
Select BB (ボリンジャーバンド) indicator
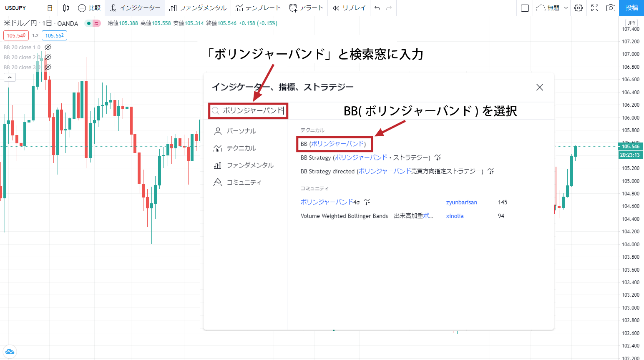click(333, 144)
